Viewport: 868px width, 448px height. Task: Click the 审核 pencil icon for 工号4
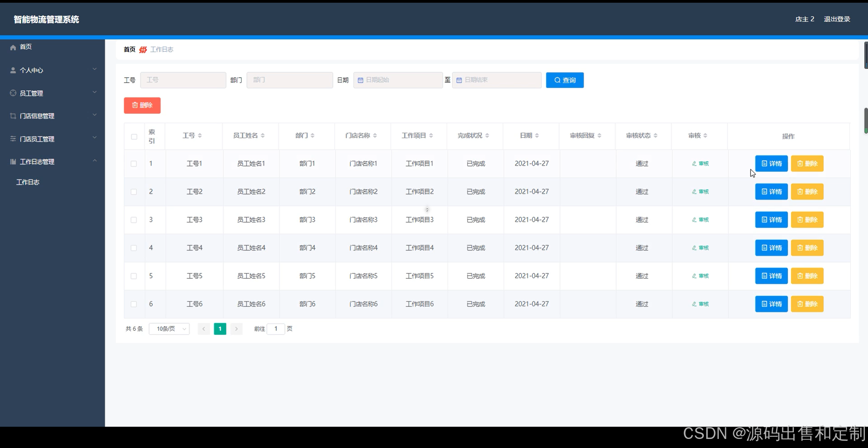point(694,248)
